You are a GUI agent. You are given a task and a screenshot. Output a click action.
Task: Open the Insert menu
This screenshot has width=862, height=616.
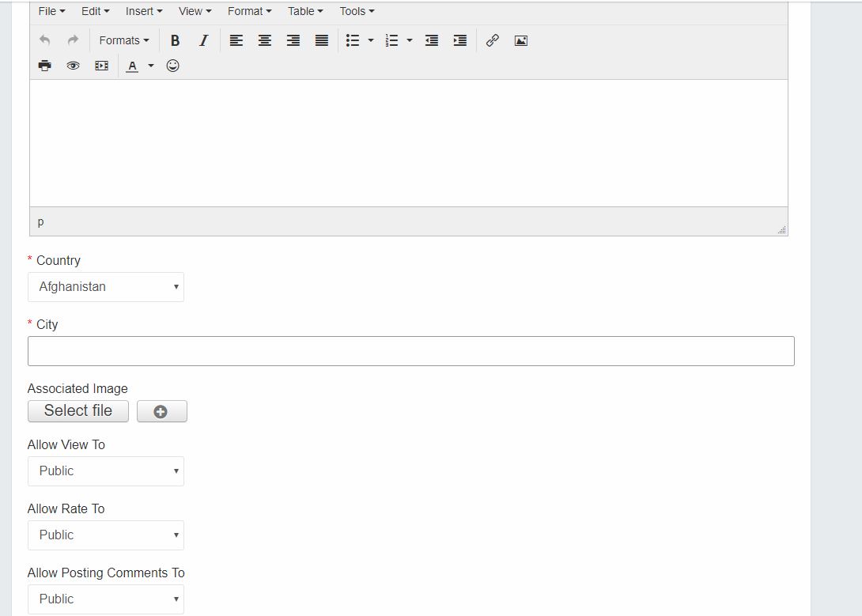[x=143, y=11]
